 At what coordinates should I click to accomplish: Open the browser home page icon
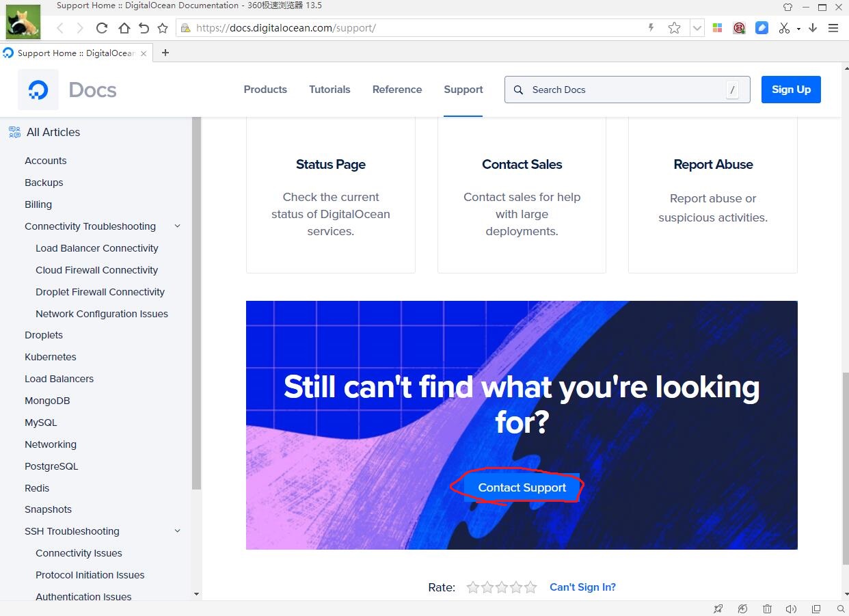(124, 28)
